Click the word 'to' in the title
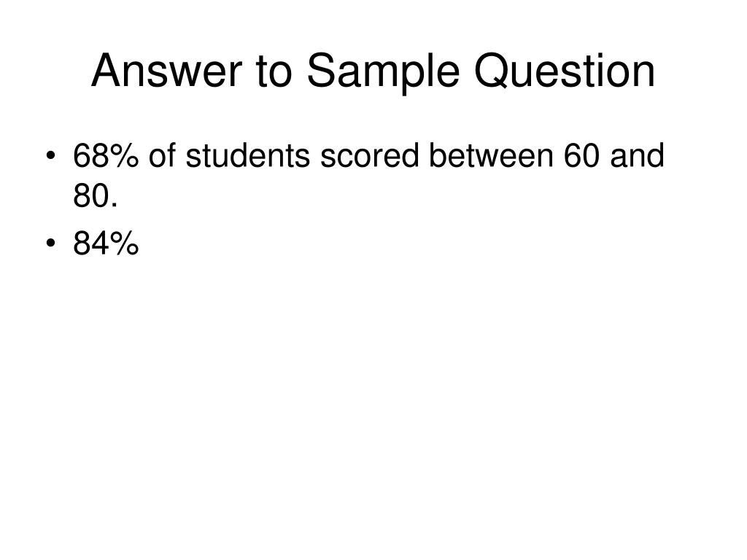Image resolution: width=747 pixels, height=560 pixels. coord(274,72)
